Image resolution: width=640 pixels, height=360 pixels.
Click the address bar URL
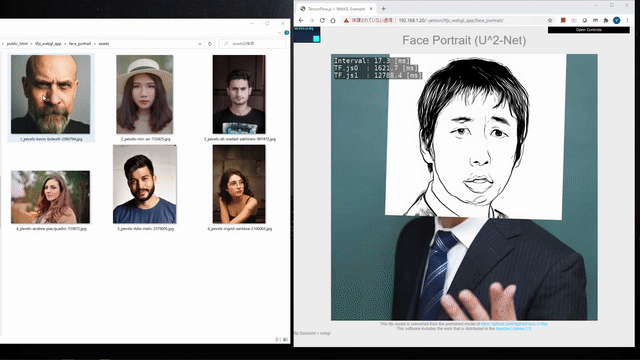pos(451,20)
